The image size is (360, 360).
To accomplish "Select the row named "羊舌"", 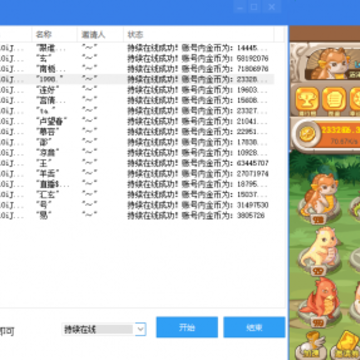I will click(x=137, y=174).
